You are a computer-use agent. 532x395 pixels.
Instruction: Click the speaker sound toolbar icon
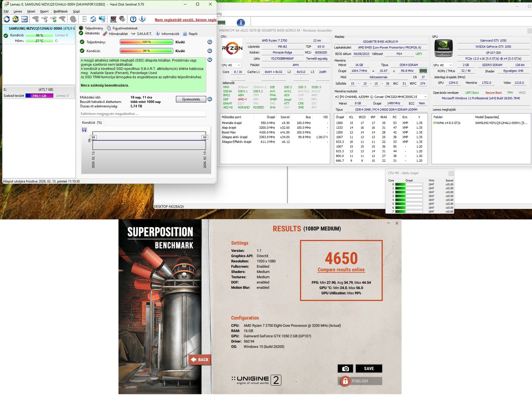(x=122, y=19)
